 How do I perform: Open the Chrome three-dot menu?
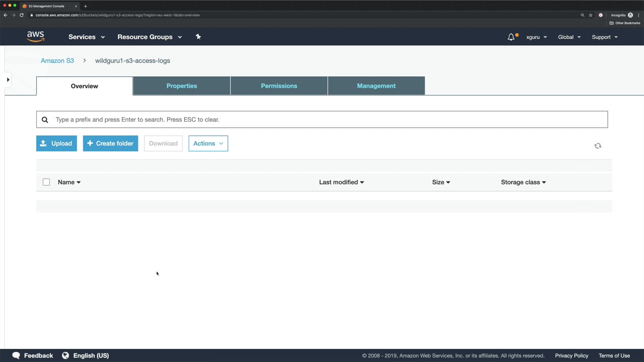(638, 15)
